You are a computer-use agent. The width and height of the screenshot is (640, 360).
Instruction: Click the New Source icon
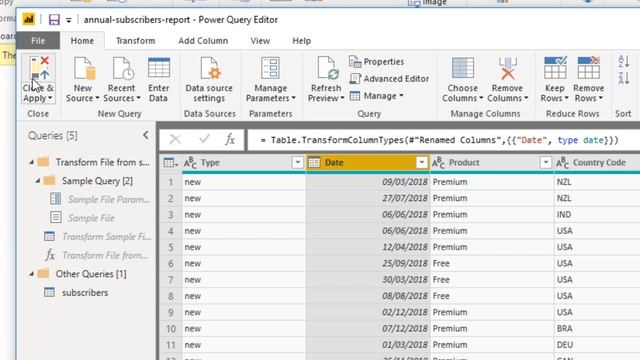pos(84,68)
